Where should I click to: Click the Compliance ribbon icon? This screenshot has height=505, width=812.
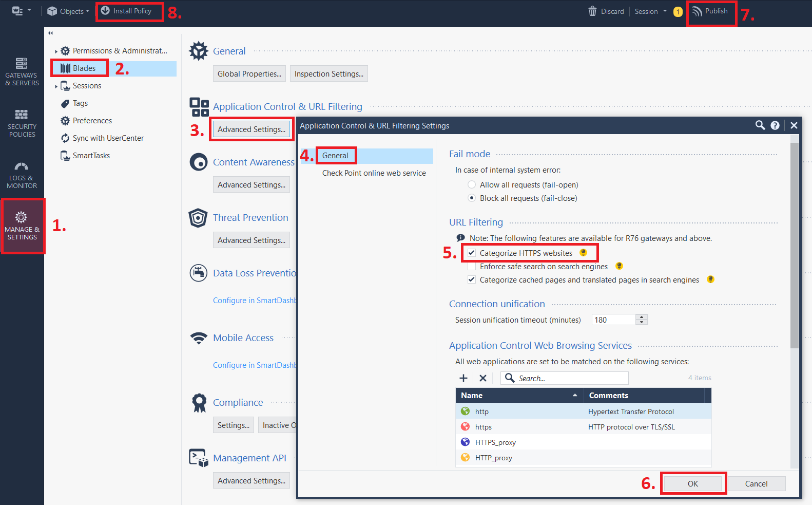[199, 403]
